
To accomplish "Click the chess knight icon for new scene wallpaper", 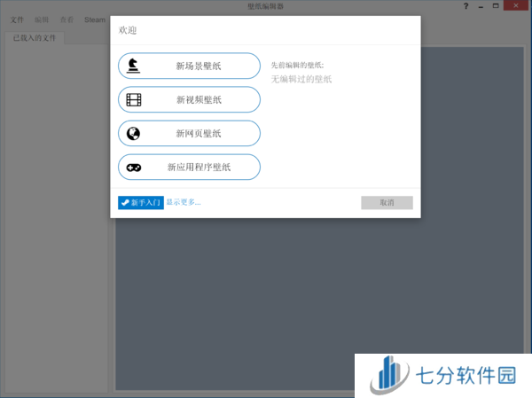I will (134, 66).
